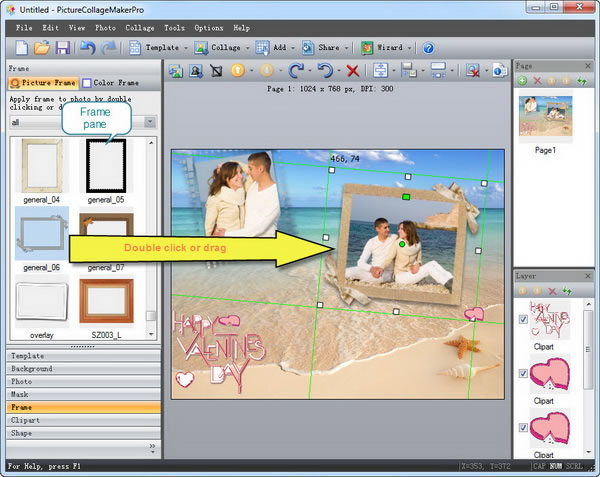The height and width of the screenshot is (477, 600).
Task: Click the Add toolbar icon
Action: (x=262, y=48)
